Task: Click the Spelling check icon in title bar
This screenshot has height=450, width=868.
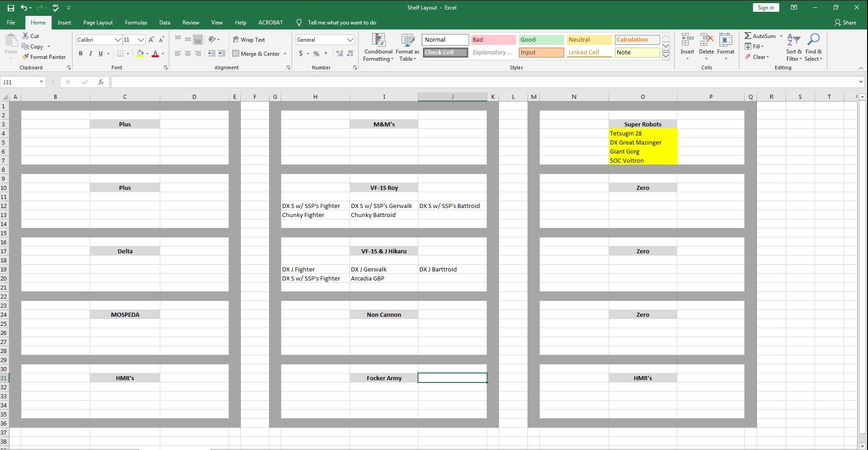Action: [56, 8]
